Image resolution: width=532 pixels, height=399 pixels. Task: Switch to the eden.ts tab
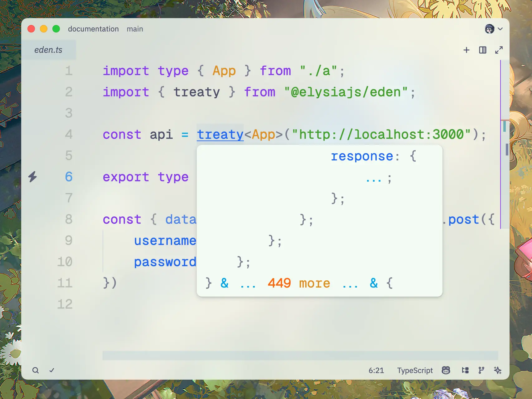point(49,50)
